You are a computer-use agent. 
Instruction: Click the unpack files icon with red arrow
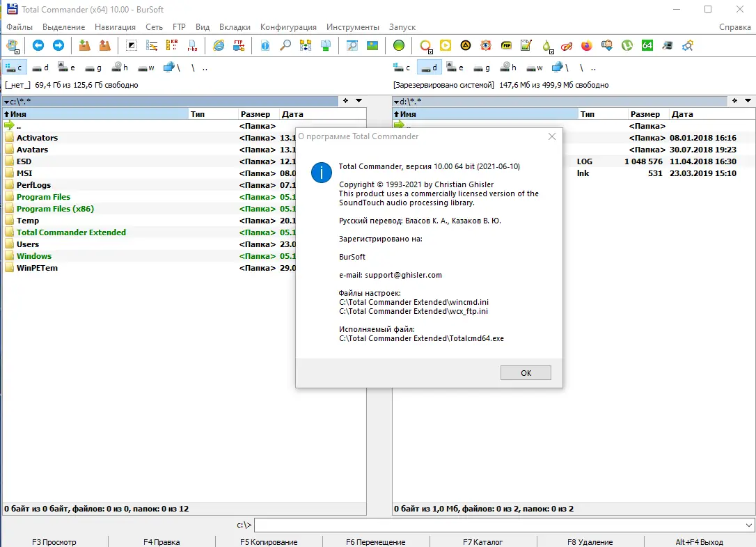click(104, 45)
